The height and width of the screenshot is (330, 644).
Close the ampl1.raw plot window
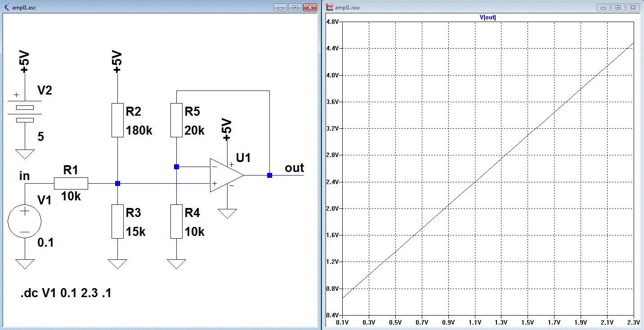(x=634, y=8)
